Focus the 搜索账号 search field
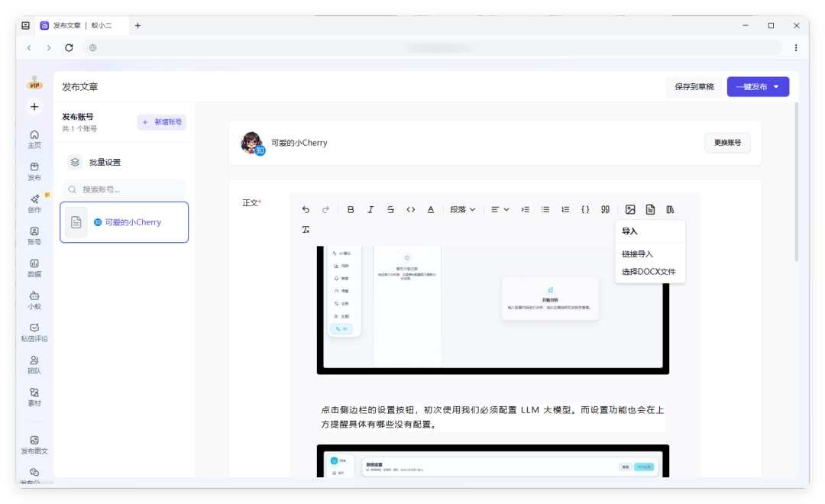 point(125,189)
